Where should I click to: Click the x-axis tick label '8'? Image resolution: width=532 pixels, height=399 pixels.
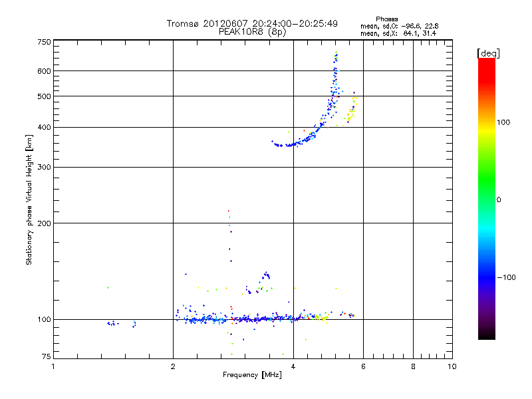[413, 366]
